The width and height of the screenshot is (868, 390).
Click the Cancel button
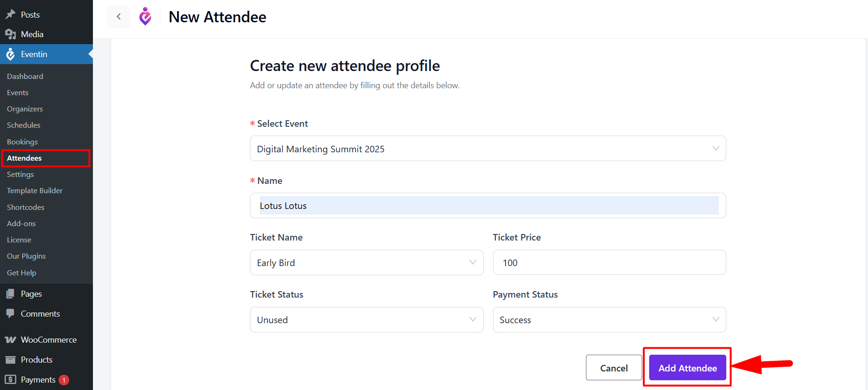614,368
